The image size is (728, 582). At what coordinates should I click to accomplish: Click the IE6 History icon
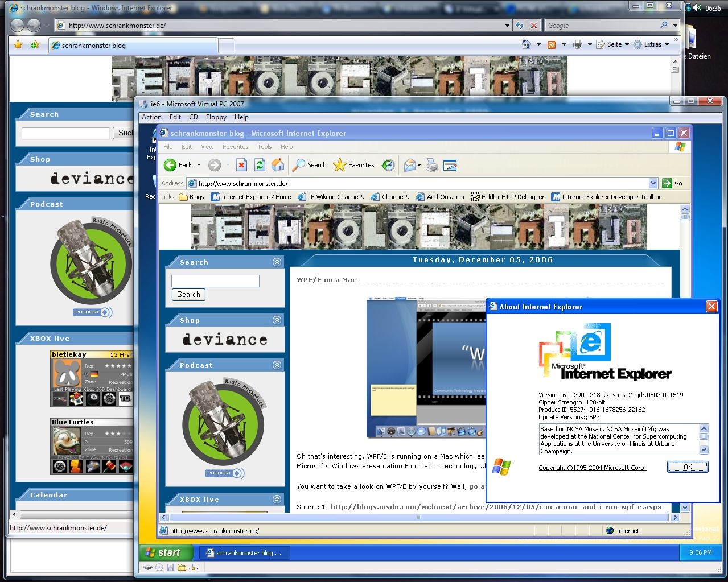388,165
